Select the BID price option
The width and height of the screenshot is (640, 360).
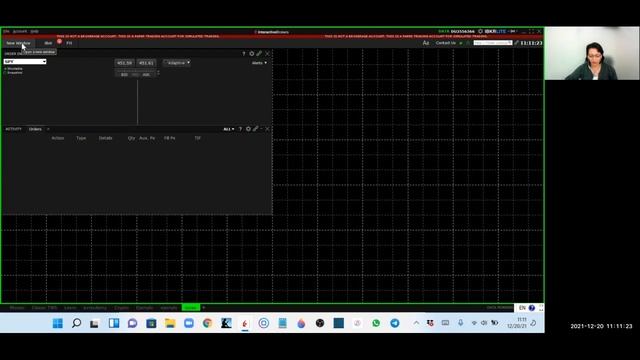(x=124, y=75)
